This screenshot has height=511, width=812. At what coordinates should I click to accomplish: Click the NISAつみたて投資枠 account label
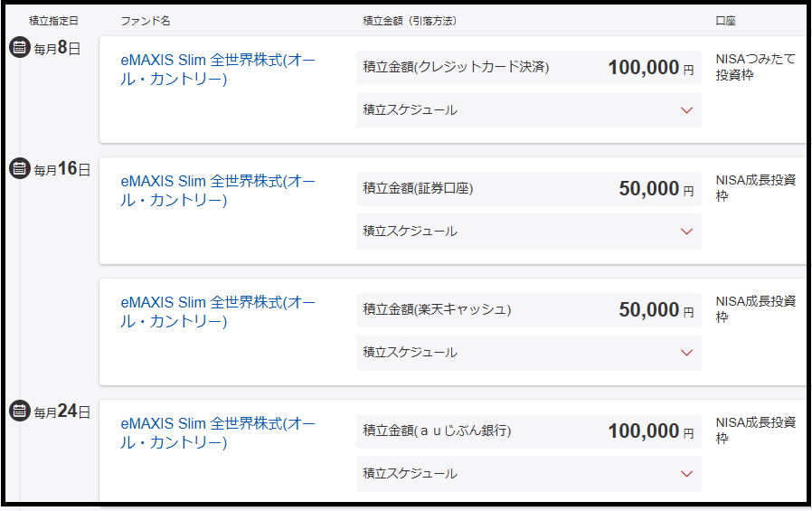[x=755, y=67]
